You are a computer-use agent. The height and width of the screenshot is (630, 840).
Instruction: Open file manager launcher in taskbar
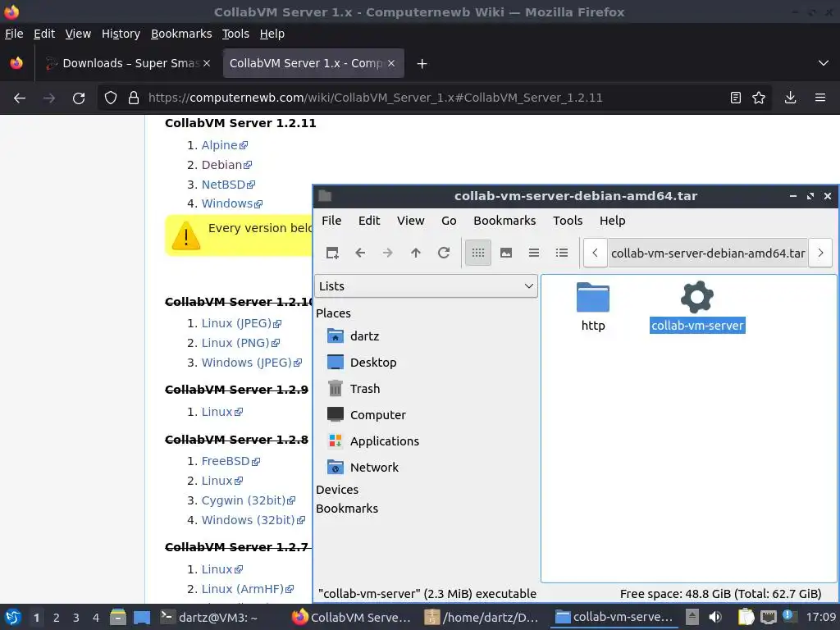[x=118, y=618]
